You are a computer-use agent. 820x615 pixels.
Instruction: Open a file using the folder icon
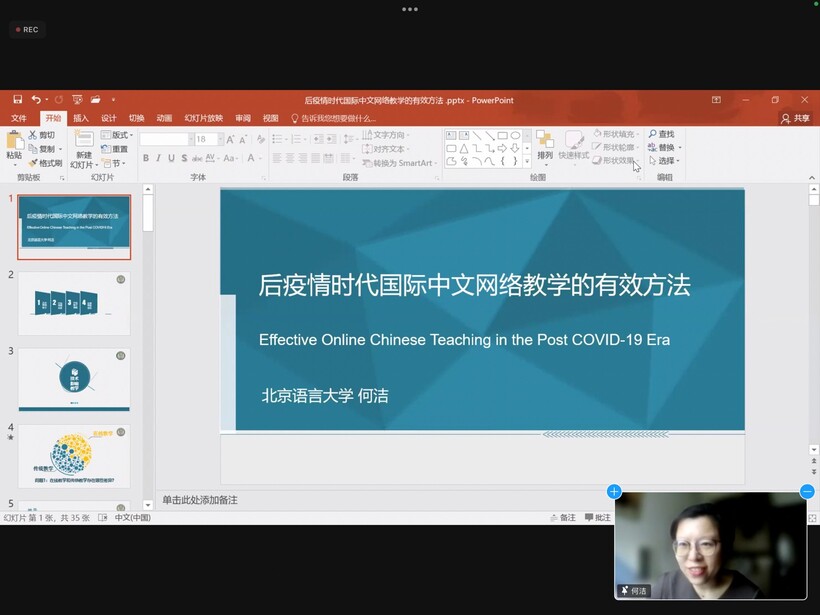tap(95, 99)
